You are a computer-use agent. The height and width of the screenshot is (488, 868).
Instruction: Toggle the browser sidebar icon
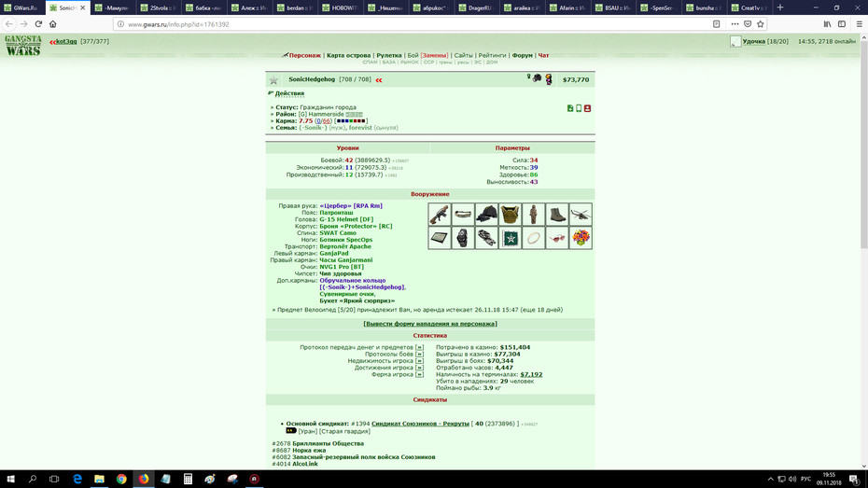coord(842,23)
